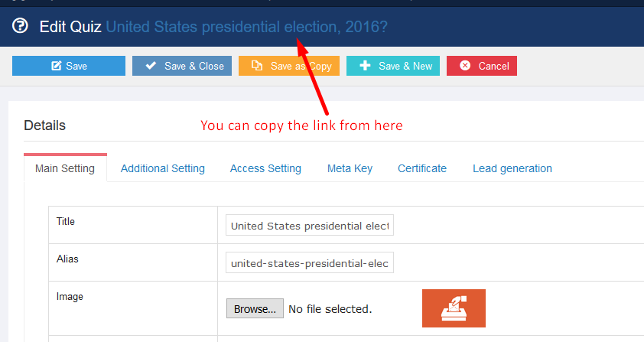Switch to the Additional Setting tab
644x342 pixels.
pos(163,168)
